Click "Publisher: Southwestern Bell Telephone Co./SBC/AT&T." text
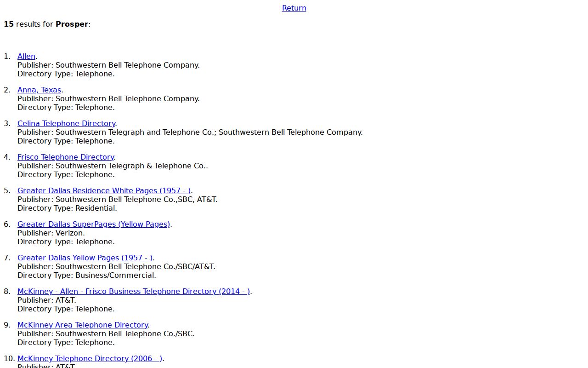588x368 pixels. coord(116,266)
